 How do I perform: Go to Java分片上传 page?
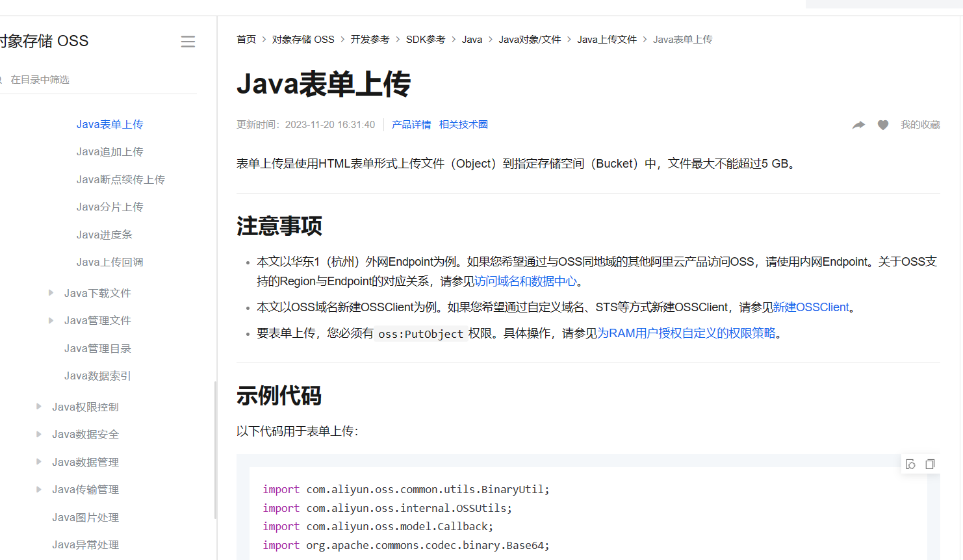110,207
